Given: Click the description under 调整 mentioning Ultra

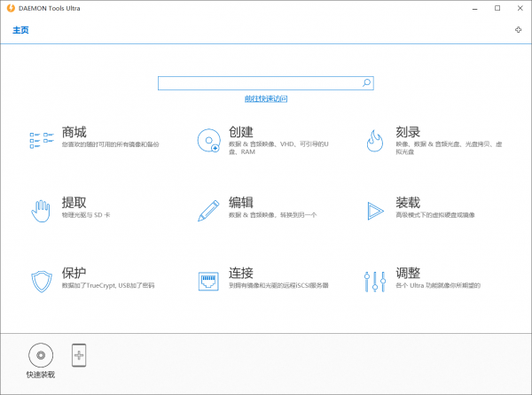Looking at the screenshot, I should point(438,285).
